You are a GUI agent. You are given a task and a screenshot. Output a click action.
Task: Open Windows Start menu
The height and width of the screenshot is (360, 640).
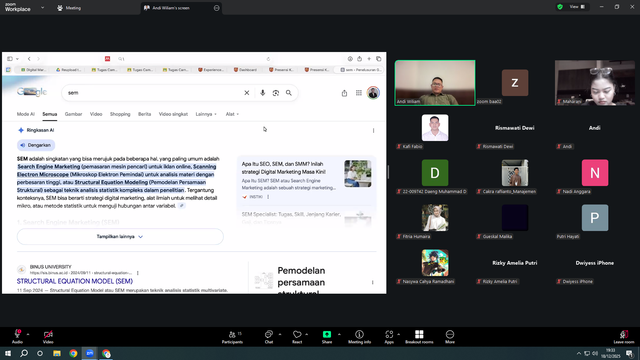(8, 353)
